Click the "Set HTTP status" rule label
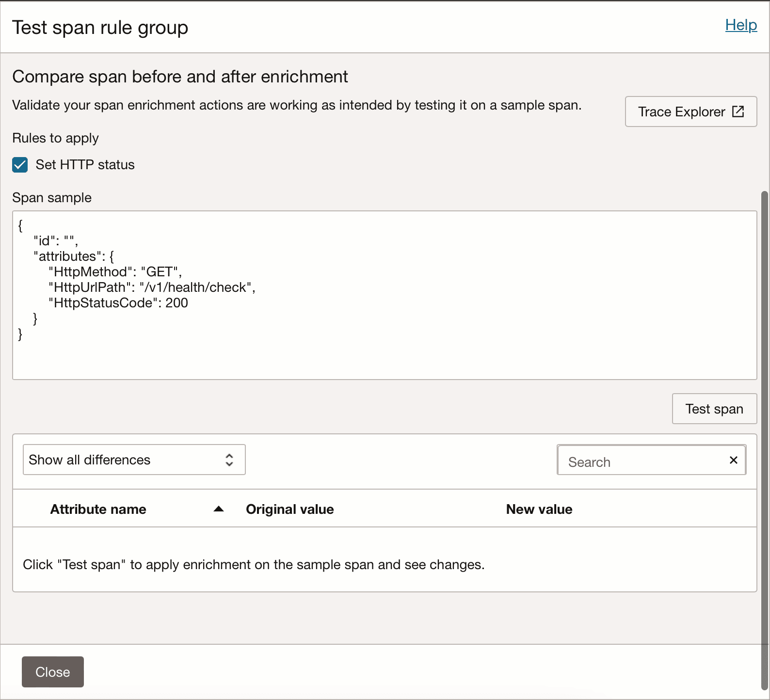770x700 pixels. tap(85, 165)
